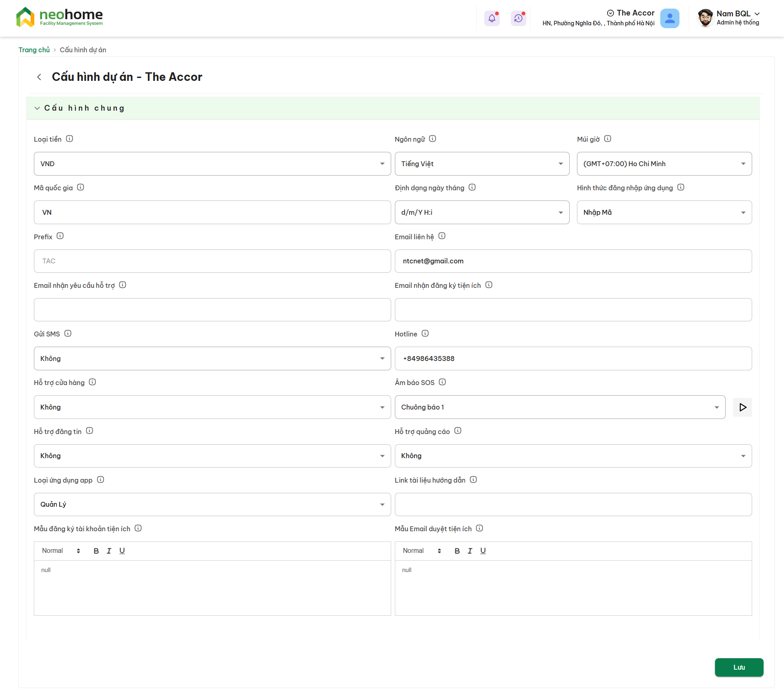
Task: Click the blue user avatar icon
Action: point(670,18)
